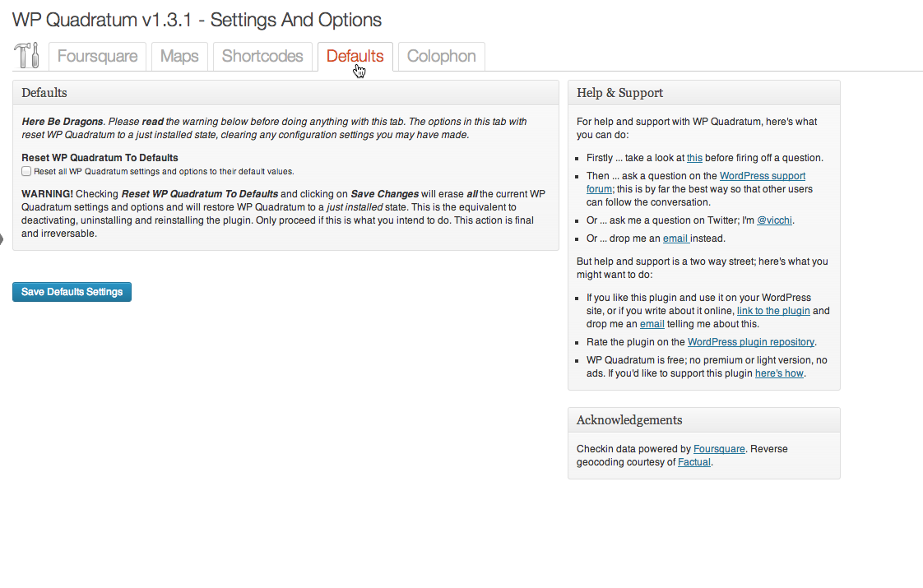
Task: Switch to the Foursquare tab
Action: click(97, 57)
